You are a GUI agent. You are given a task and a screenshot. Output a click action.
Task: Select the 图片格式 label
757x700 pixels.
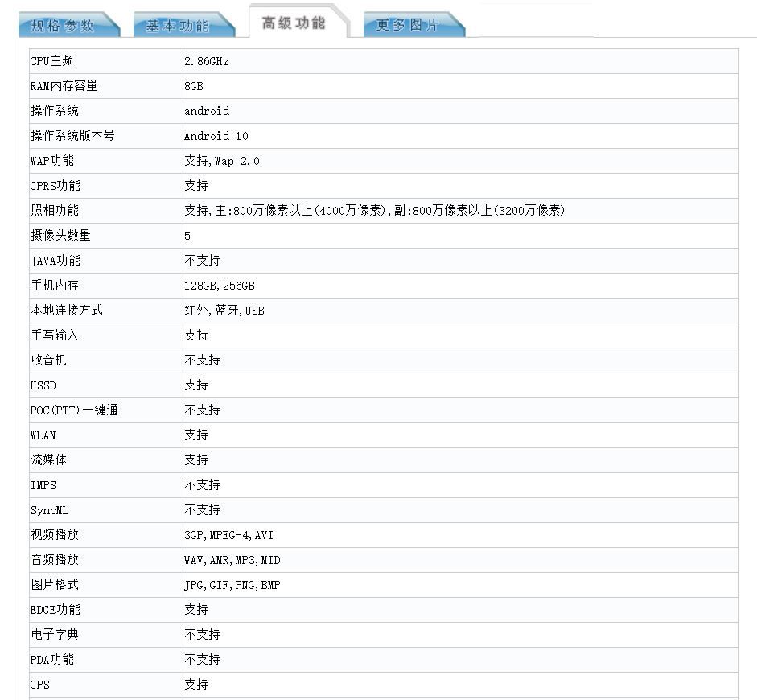55,585
